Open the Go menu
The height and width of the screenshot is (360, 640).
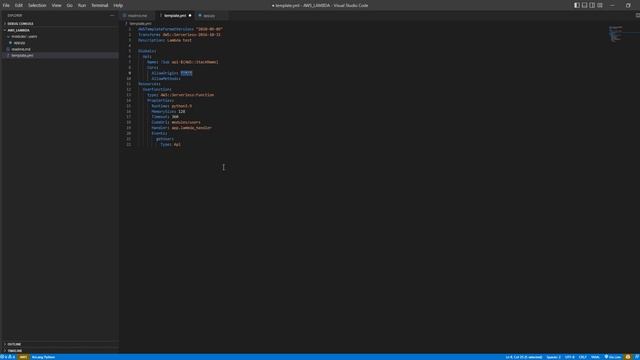(70, 5)
